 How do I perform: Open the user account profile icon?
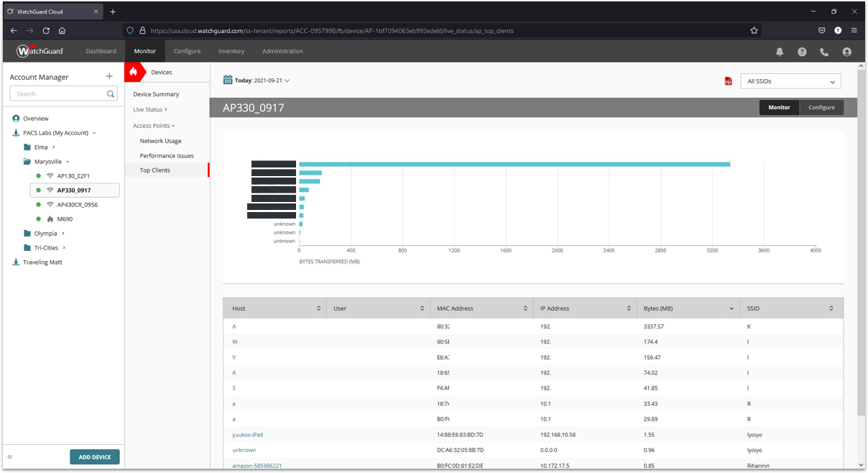pos(846,52)
